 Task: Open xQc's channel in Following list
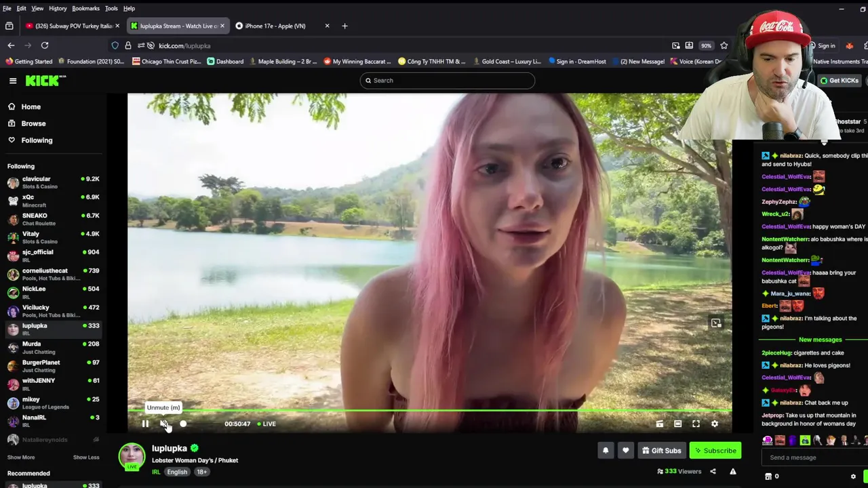point(53,201)
